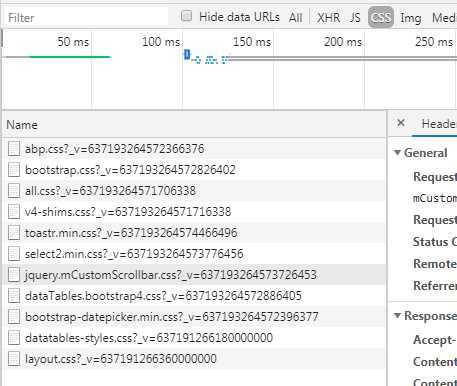The width and height of the screenshot is (457, 386).
Task: Select the Img filter type
Action: (x=411, y=18)
